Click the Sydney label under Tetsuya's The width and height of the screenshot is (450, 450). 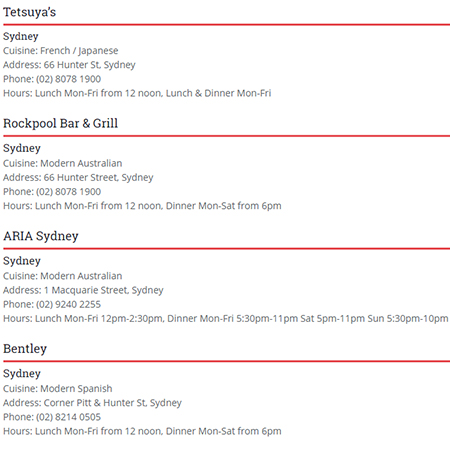tap(21, 36)
